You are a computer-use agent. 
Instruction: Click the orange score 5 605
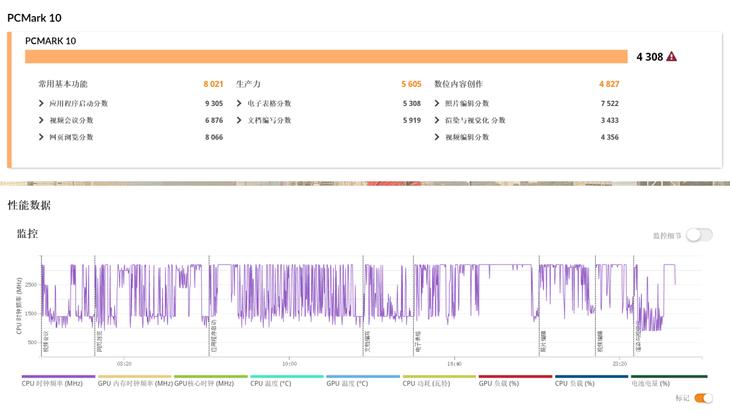pos(411,84)
